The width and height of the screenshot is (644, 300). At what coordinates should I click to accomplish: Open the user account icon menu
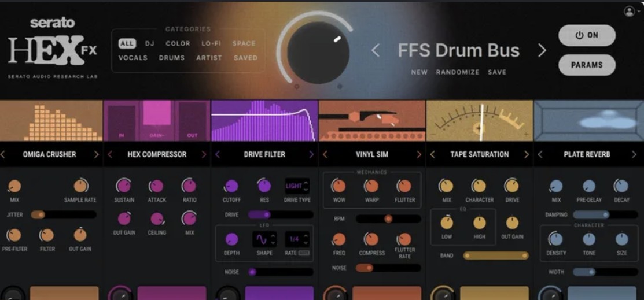(x=629, y=12)
